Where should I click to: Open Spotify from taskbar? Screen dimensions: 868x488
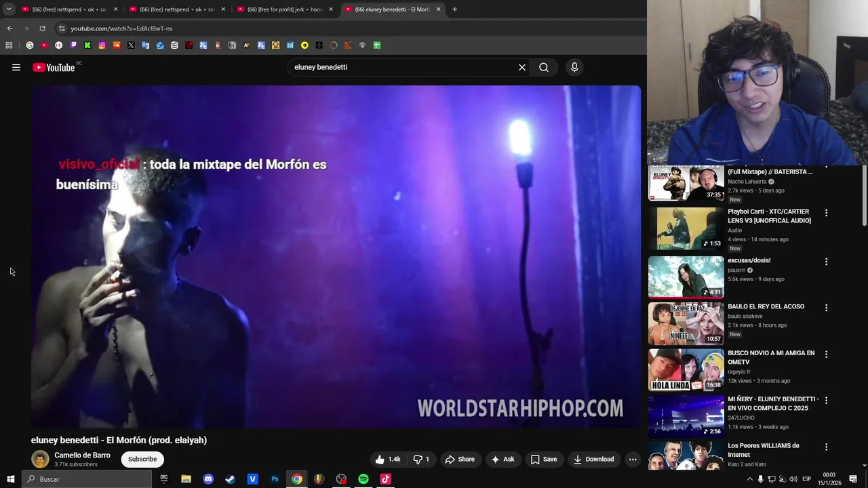(363, 479)
